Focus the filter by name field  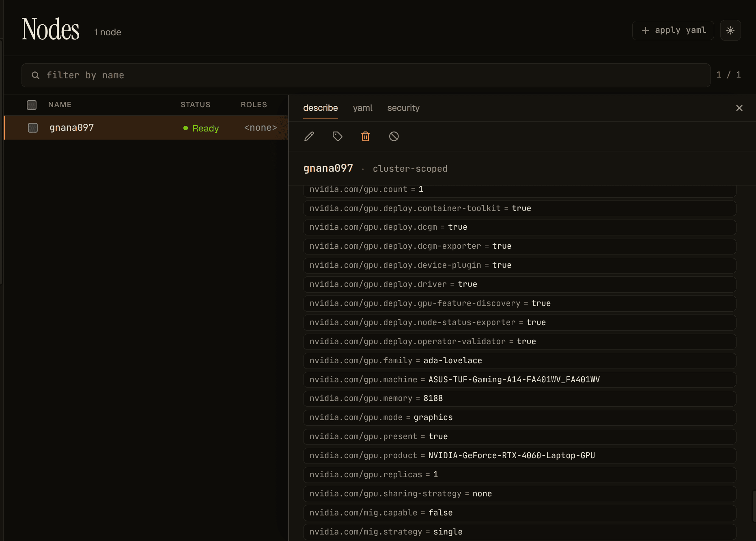point(366,75)
